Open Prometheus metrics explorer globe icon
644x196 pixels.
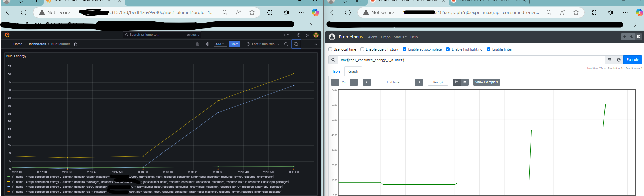(619, 60)
